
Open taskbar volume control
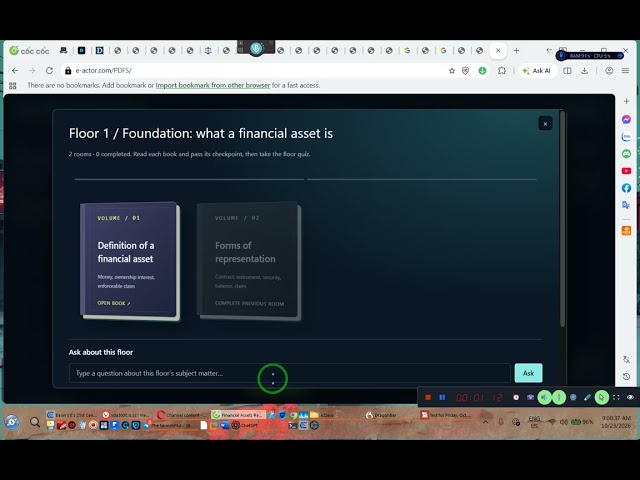coord(564,422)
